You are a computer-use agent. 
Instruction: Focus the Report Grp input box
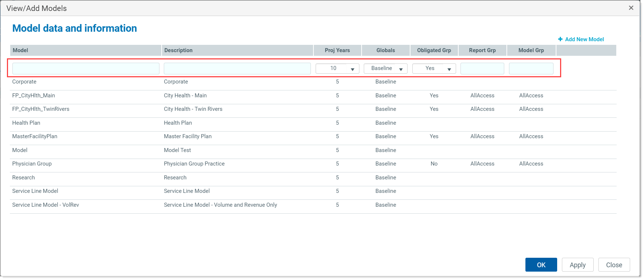pyautogui.click(x=482, y=69)
